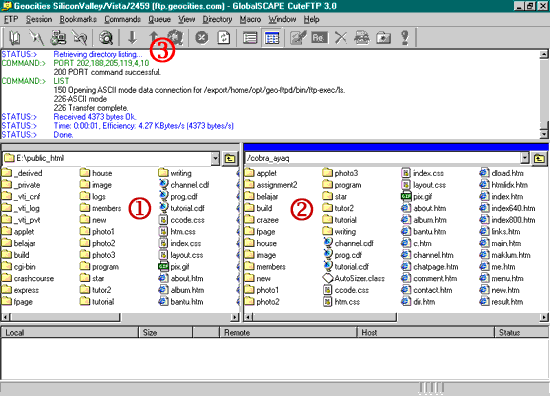
Task: Click the Download down-arrow icon
Action: click(x=132, y=38)
